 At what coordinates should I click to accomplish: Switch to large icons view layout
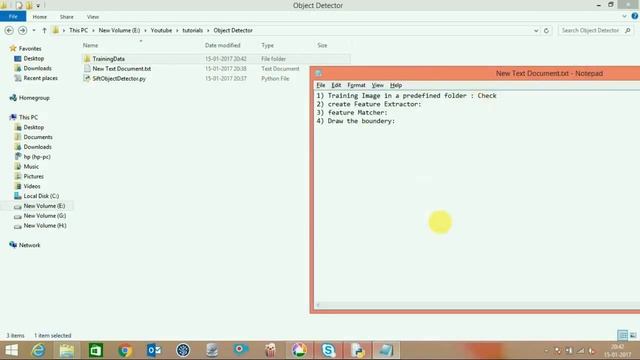tap(633, 335)
